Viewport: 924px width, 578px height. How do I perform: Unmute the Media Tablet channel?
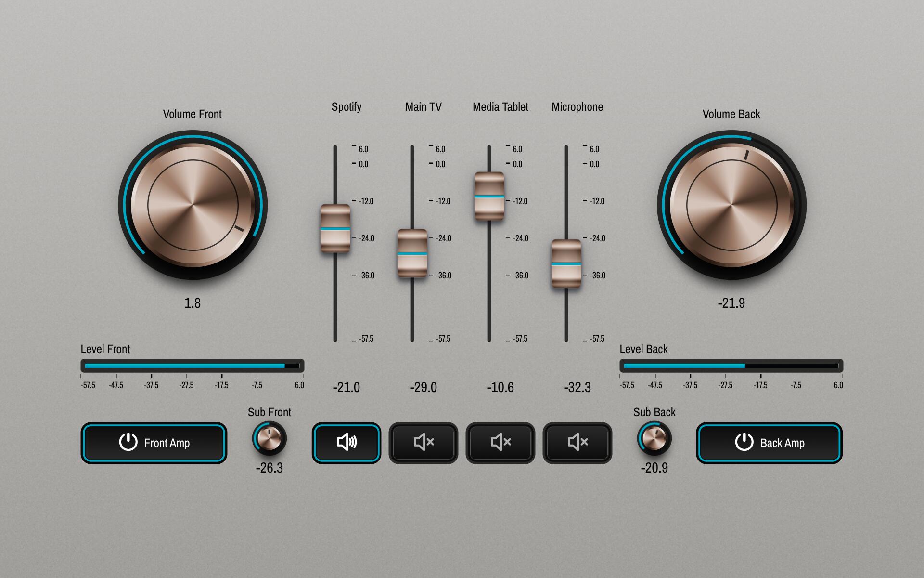click(500, 443)
